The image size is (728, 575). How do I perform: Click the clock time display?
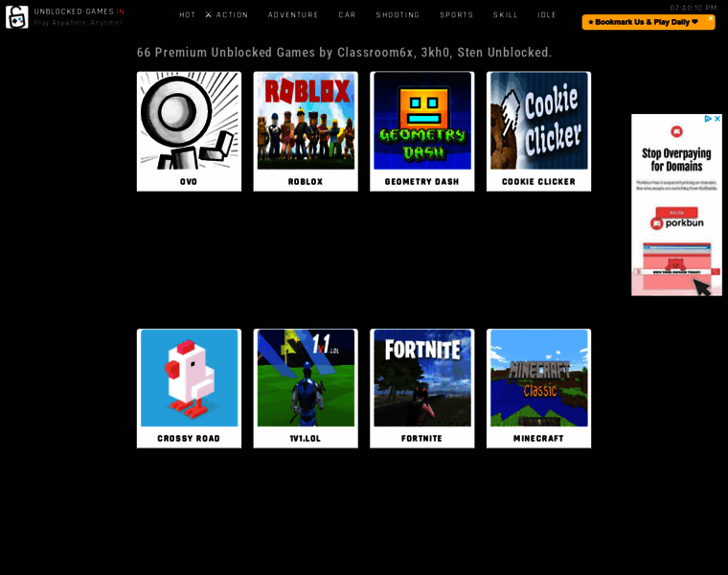tap(694, 8)
